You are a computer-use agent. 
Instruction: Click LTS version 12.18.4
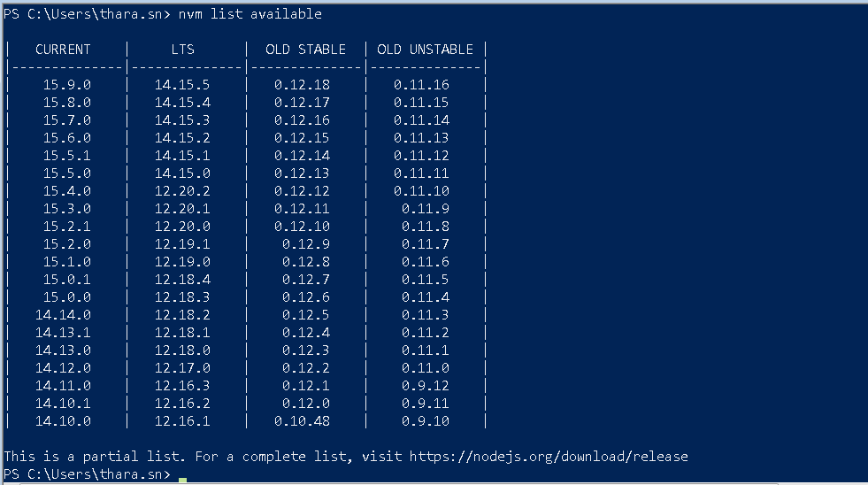pyautogui.click(x=182, y=280)
